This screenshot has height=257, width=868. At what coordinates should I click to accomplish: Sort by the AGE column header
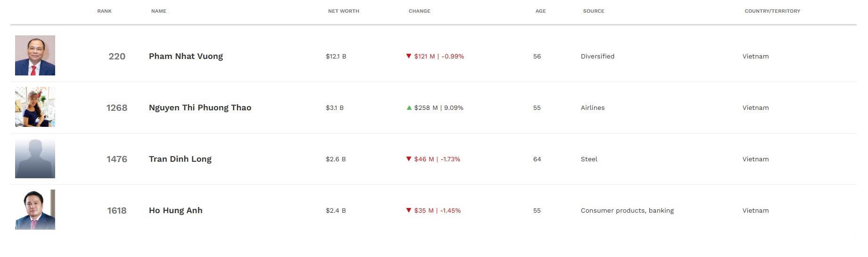click(x=540, y=11)
